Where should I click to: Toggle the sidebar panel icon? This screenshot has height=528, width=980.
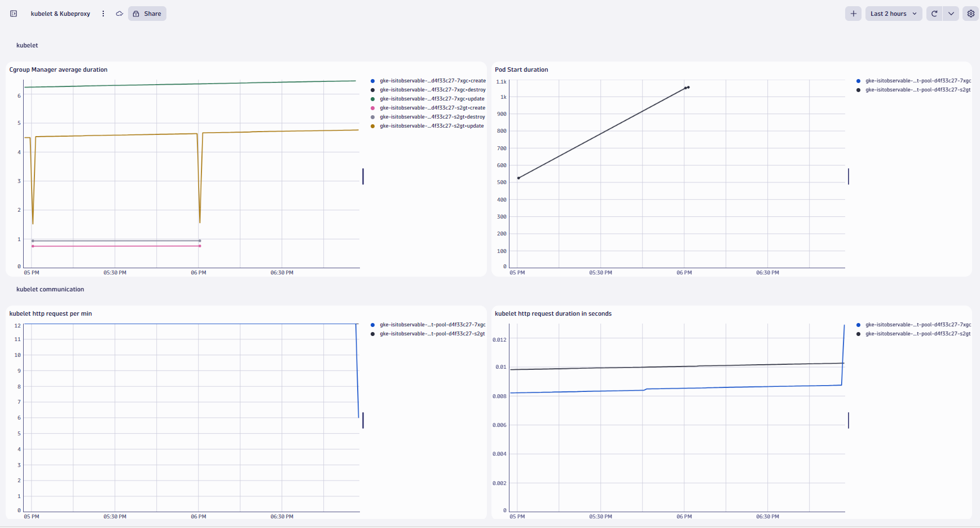[x=14, y=14]
